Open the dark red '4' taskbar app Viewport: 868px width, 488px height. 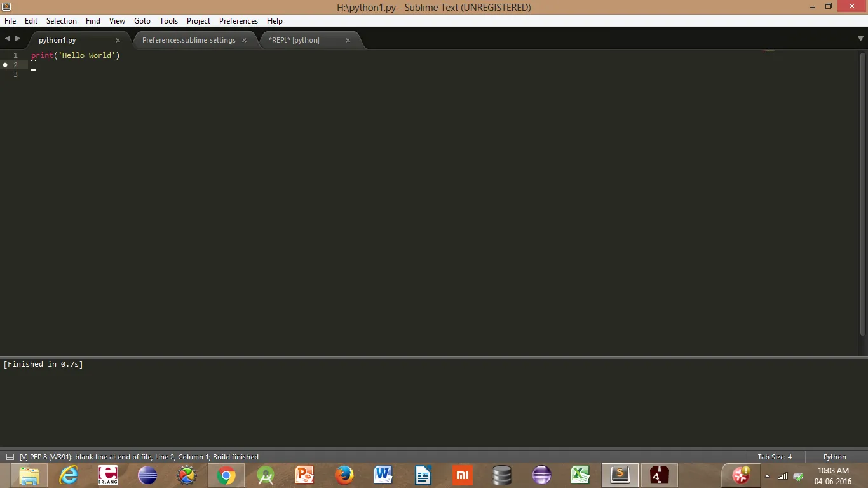pyautogui.click(x=660, y=475)
